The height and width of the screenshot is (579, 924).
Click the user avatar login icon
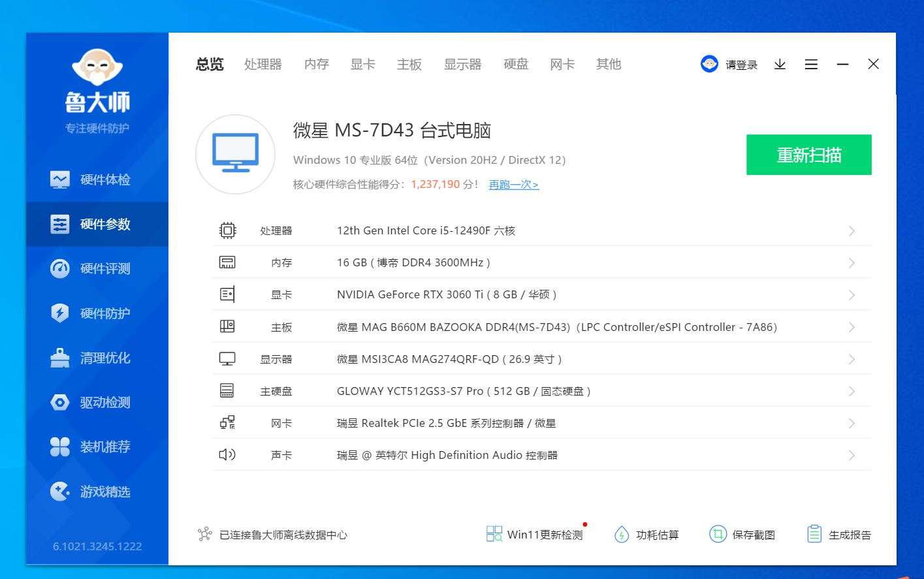pos(709,64)
